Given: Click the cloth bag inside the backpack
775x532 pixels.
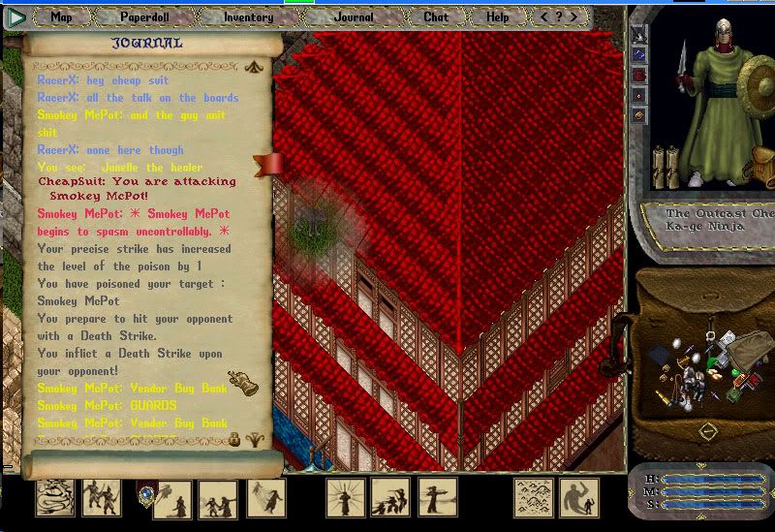Looking at the screenshot, I should click(752, 350).
